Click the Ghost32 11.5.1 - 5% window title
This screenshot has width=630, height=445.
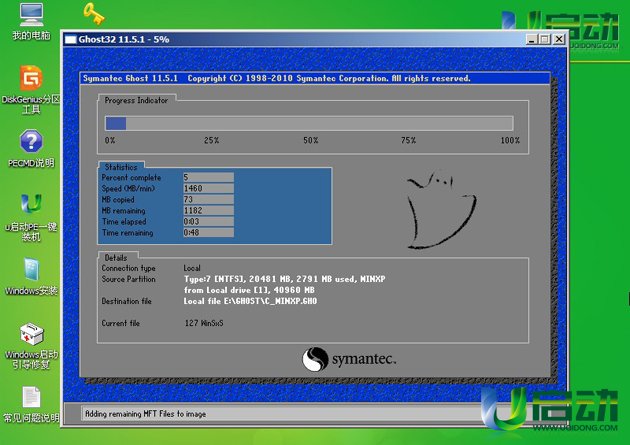click(x=124, y=39)
